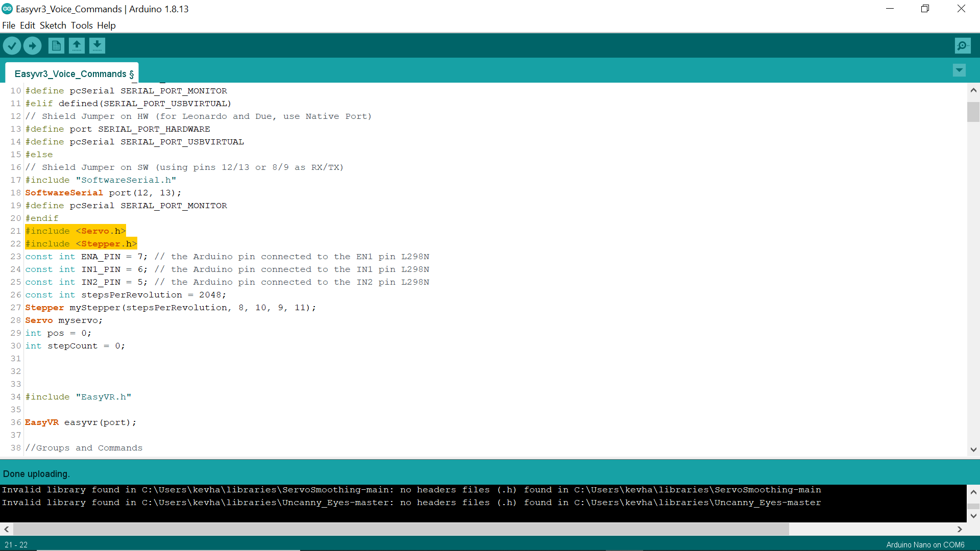This screenshot has height=551, width=980.
Task: Open the tab list dropdown arrow
Action: (960, 70)
